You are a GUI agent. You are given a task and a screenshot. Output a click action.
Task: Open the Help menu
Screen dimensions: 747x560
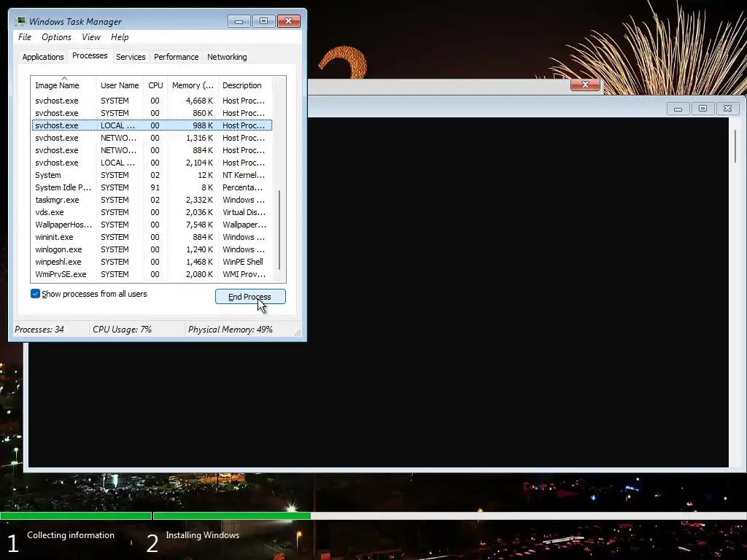120,37
